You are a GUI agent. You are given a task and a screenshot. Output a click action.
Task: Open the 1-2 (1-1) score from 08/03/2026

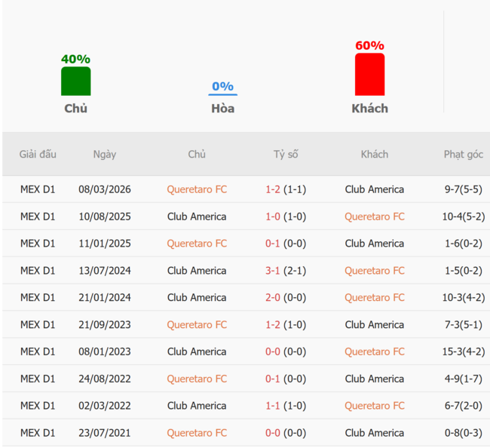(286, 189)
